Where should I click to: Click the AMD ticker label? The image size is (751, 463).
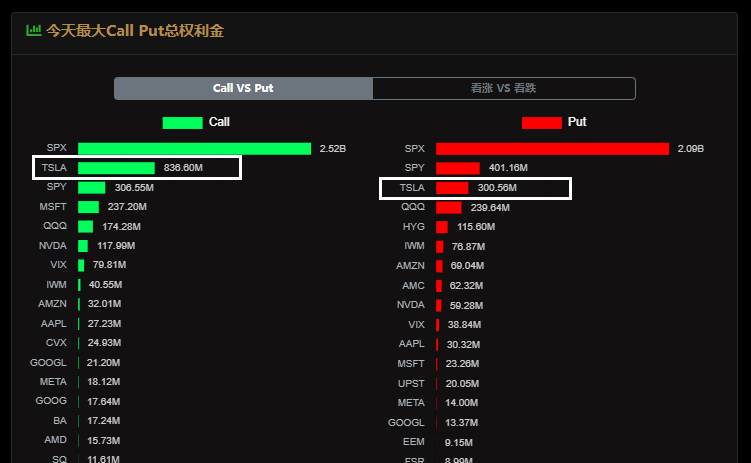56,440
